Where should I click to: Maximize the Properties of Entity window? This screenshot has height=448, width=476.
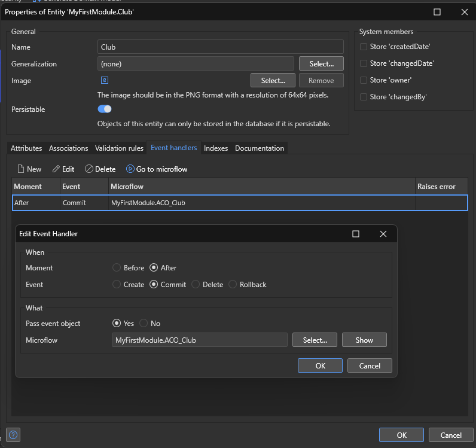437,12
